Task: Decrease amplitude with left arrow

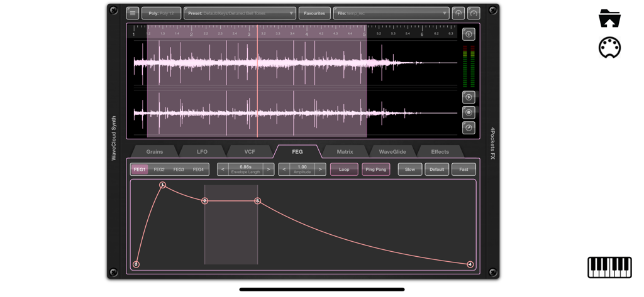Action: click(x=284, y=169)
